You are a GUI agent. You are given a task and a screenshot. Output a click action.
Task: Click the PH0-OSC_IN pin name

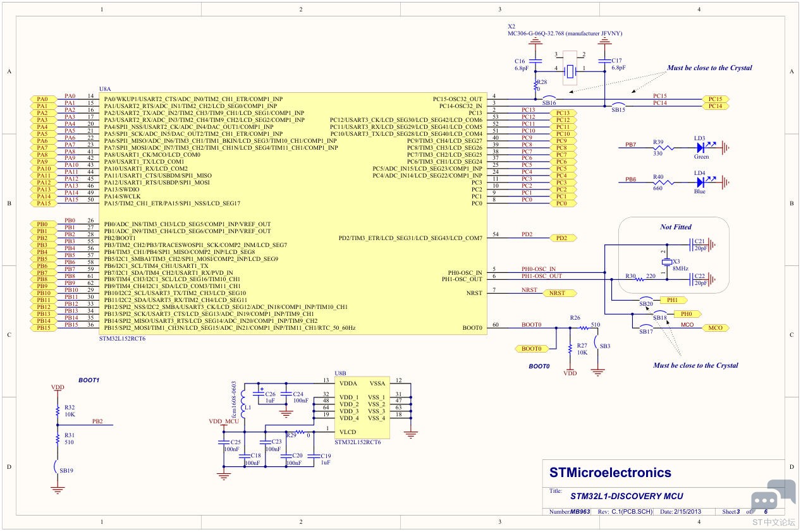pyautogui.click(x=465, y=273)
